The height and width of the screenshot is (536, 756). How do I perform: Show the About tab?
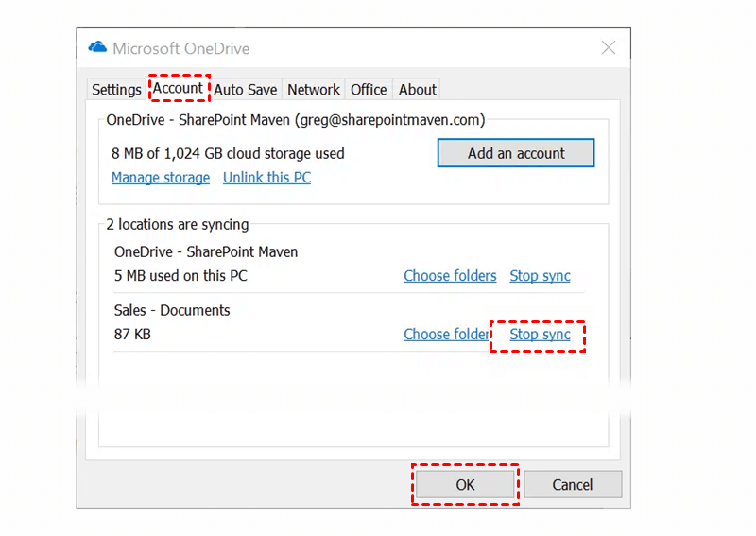pyautogui.click(x=417, y=90)
